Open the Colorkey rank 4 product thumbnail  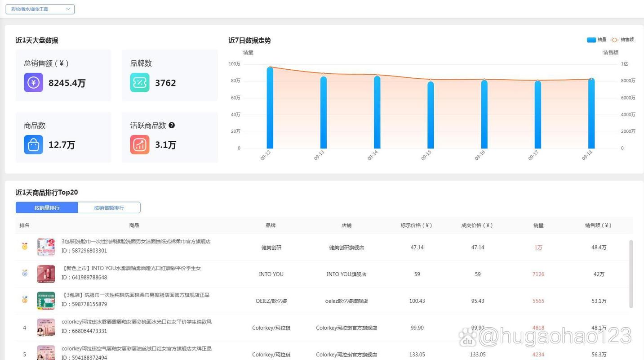(46, 327)
